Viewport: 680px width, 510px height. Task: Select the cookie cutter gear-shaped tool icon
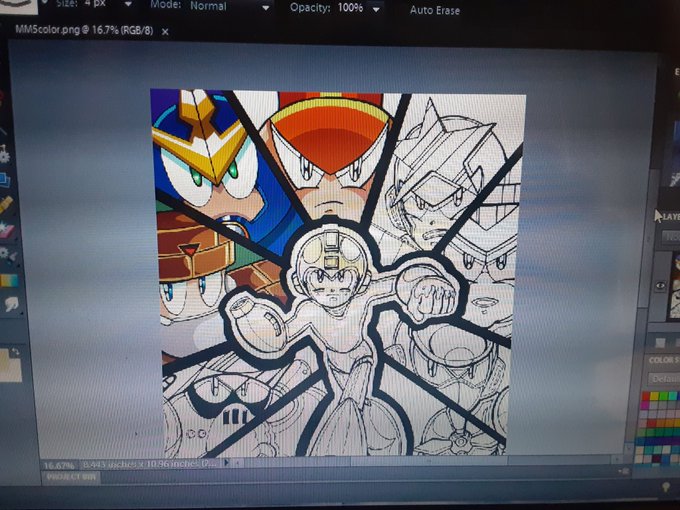(4, 154)
